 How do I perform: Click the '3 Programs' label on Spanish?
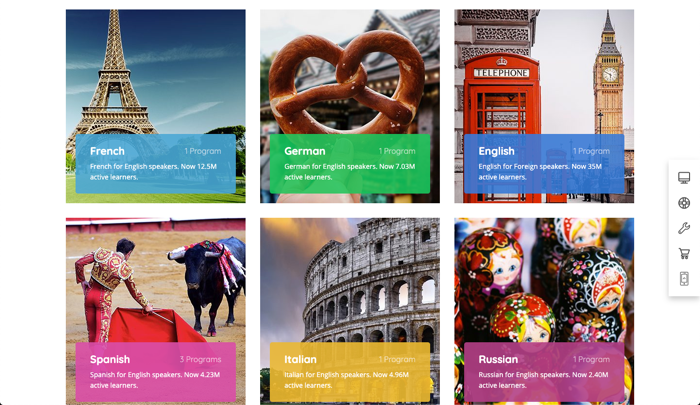200,359
